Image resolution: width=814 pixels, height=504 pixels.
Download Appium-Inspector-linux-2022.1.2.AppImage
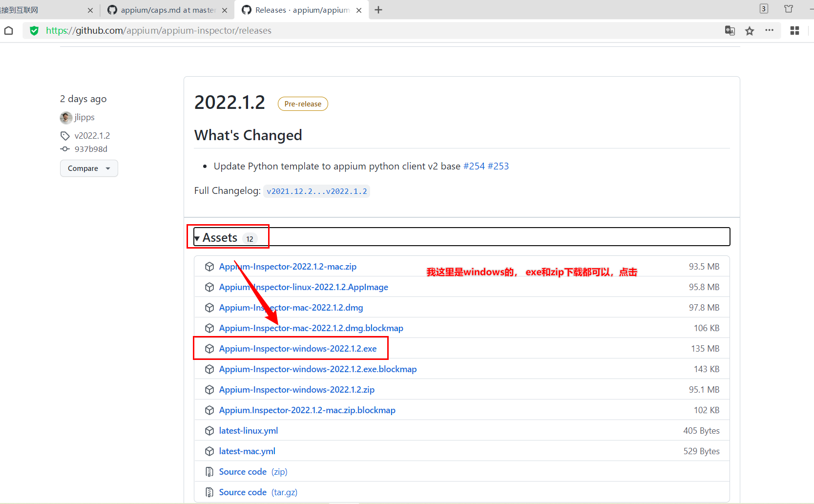pos(304,287)
